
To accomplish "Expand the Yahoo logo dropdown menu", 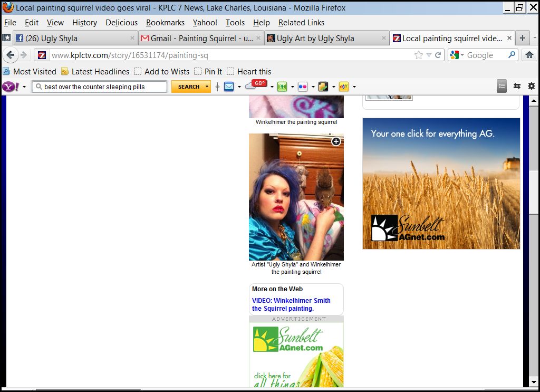I will coord(24,87).
